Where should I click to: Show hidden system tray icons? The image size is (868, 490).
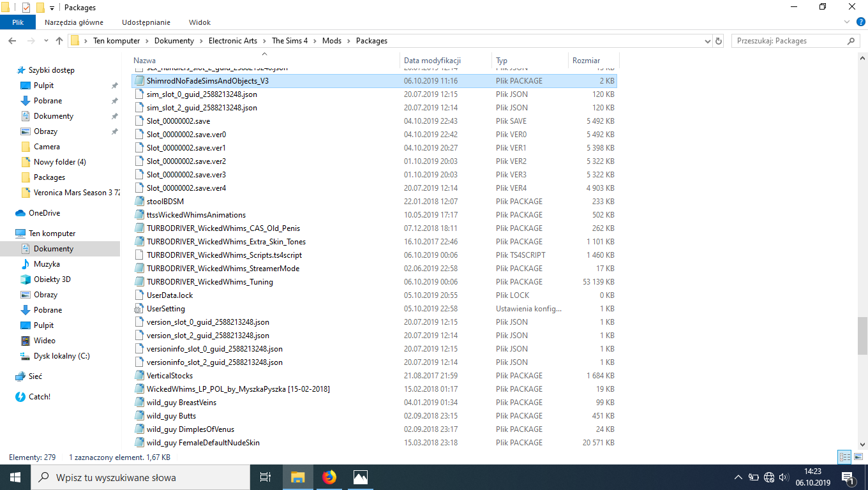(738, 477)
